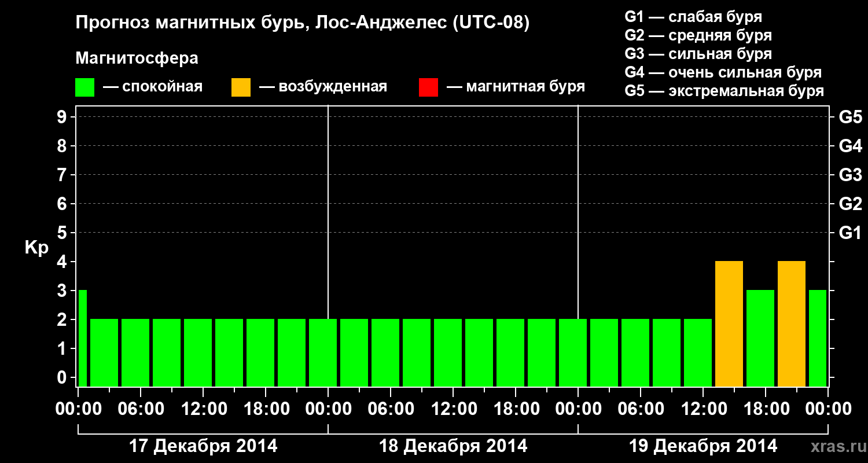Click the G4 label on the right axis
The width and height of the screenshot is (868, 463).
tap(851, 146)
